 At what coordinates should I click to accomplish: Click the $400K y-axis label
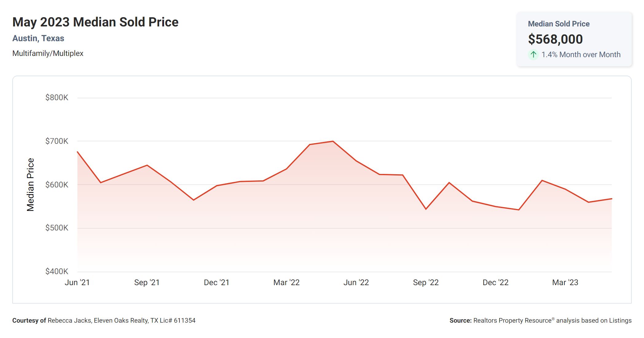pos(57,272)
